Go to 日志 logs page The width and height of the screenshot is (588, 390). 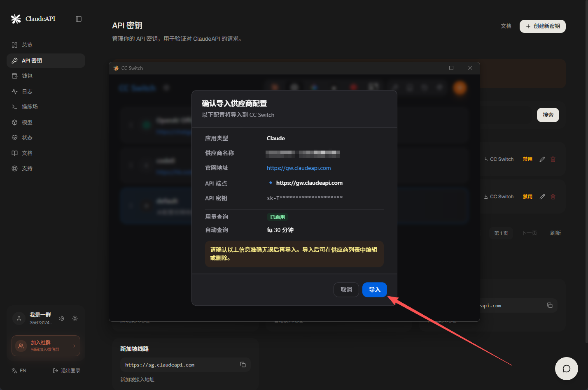tap(46, 91)
